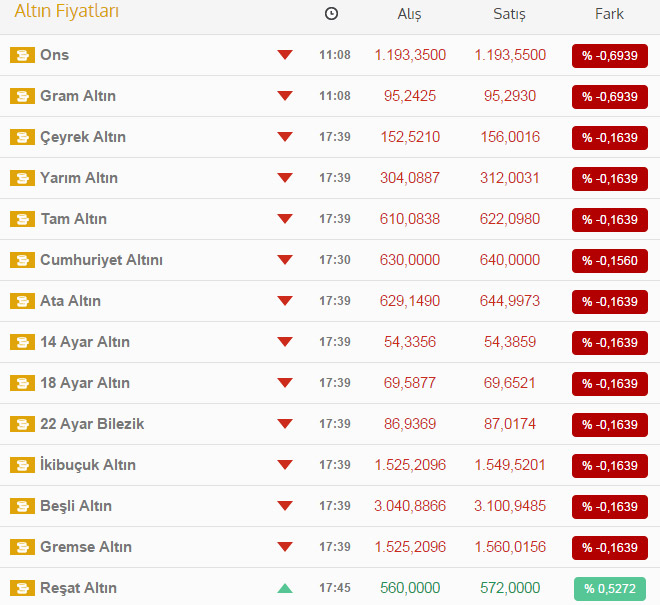
Task: Click the green % 0,5272 badge
Action: click(609, 589)
